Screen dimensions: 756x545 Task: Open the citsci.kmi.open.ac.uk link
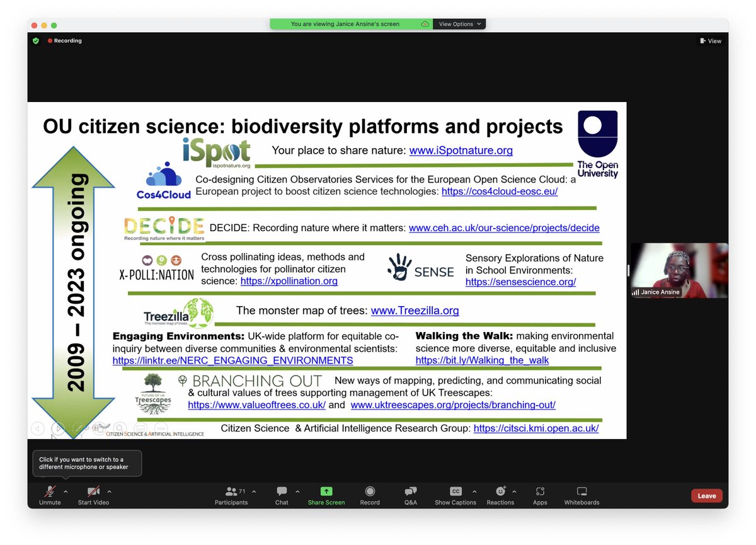(x=536, y=428)
